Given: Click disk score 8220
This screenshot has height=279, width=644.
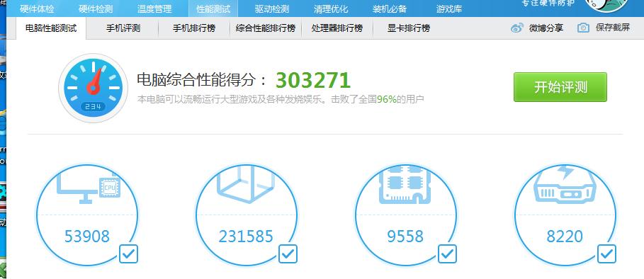Looking at the screenshot, I should pos(565,237).
